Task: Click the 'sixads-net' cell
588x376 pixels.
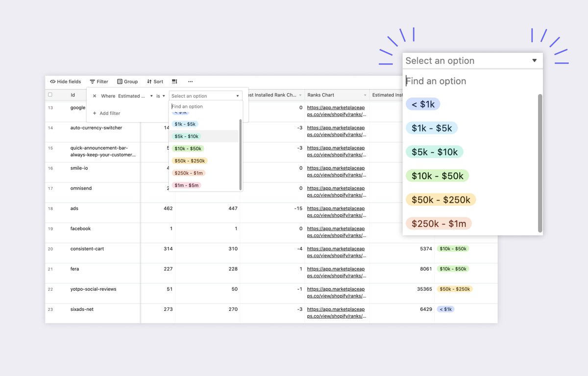Action: pyautogui.click(x=82, y=309)
